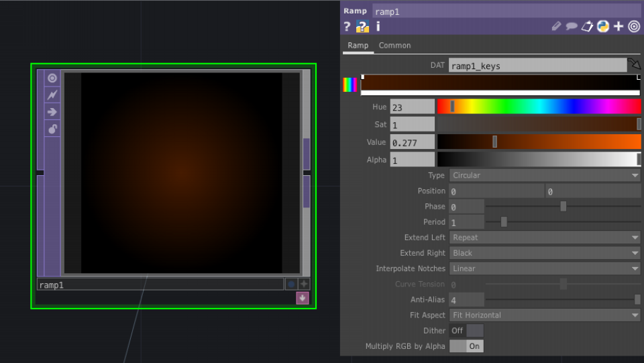Click the Ramp operator type label in the header

tap(355, 11)
